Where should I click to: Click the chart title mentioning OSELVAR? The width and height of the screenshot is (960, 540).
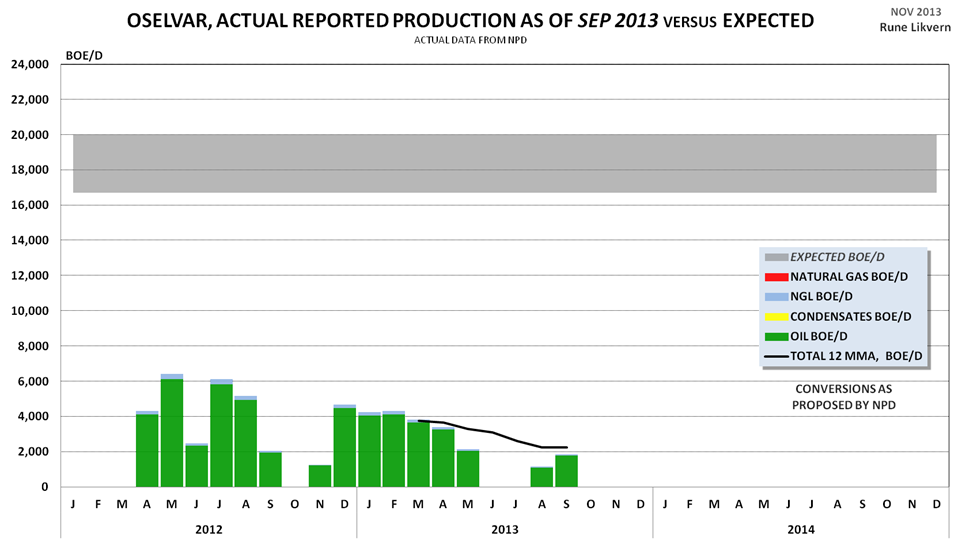(472, 21)
